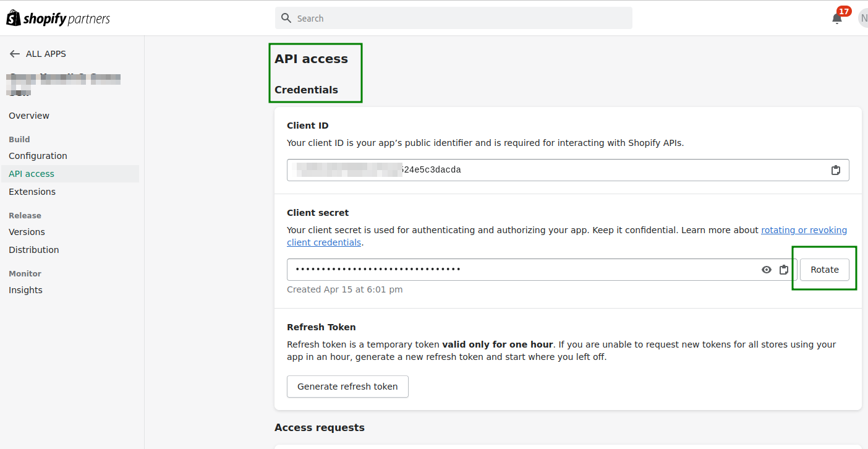Click the search magnifier icon
Screen dimensions: 868x449
tap(286, 18)
